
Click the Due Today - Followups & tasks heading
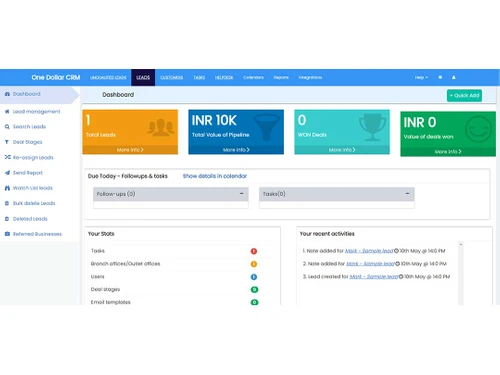click(x=128, y=176)
